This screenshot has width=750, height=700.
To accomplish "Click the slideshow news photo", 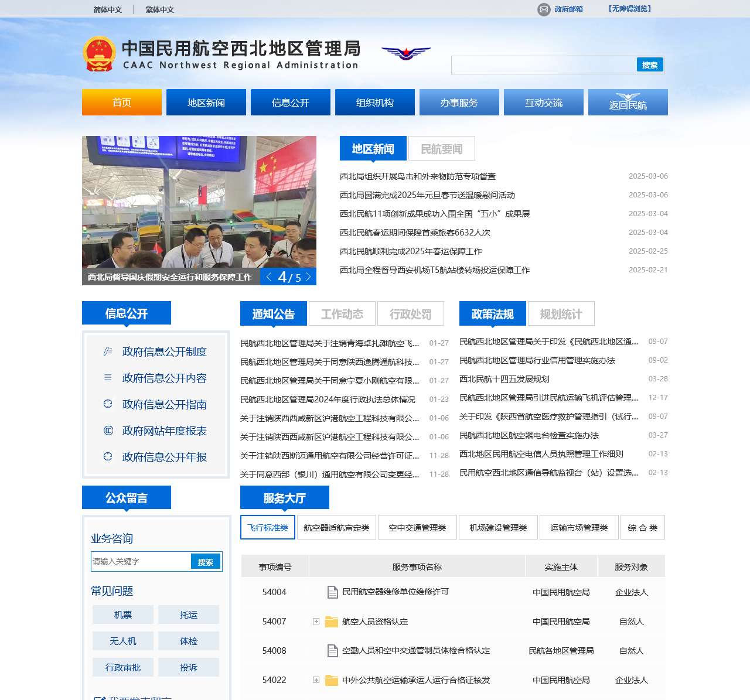I will pos(199,202).
